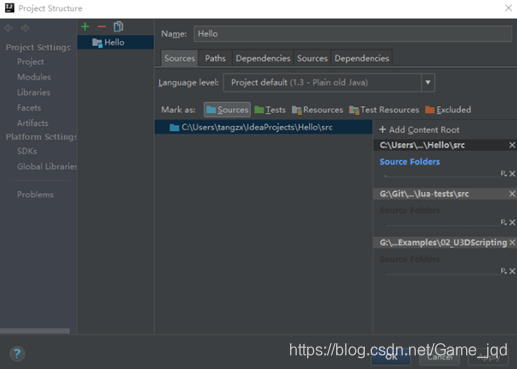Click the Source Folders heading under Hello\src
The height and width of the screenshot is (369, 517).
point(410,162)
